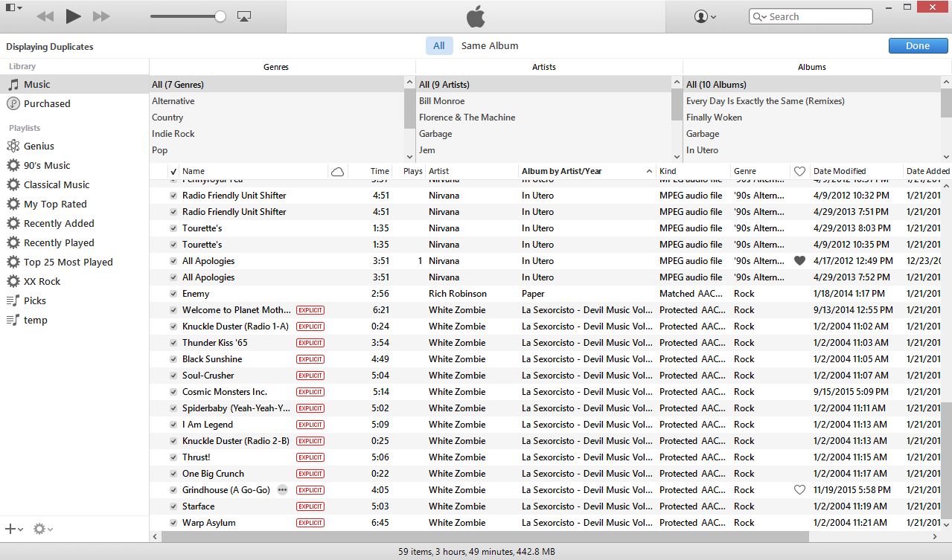Uncheck the Soul-Crusher checkbox

tap(173, 376)
